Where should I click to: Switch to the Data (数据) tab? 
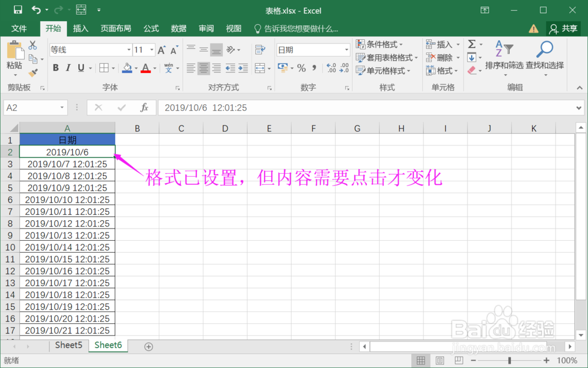179,28
